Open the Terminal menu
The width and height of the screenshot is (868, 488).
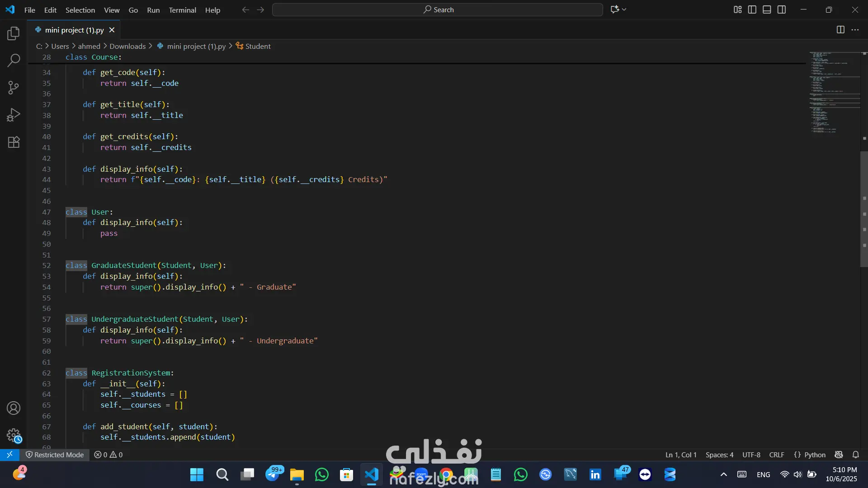pyautogui.click(x=182, y=10)
